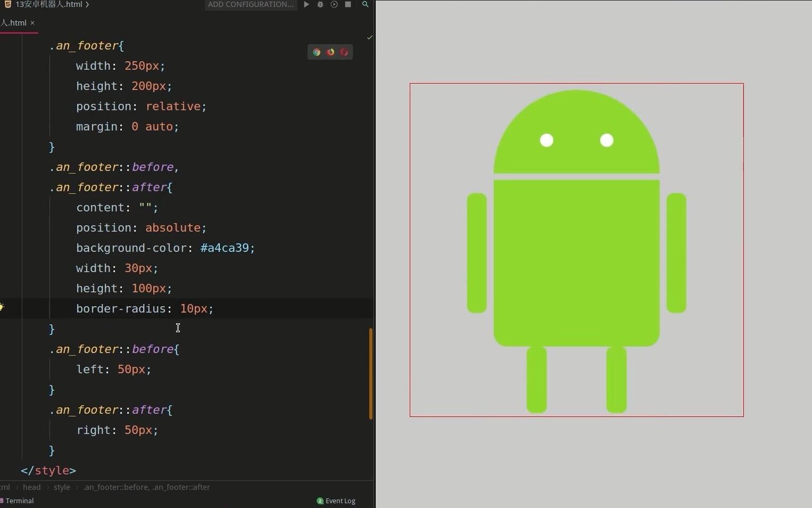Click the style breadcrumb item
Viewport: 812px width, 508px height.
click(x=62, y=487)
